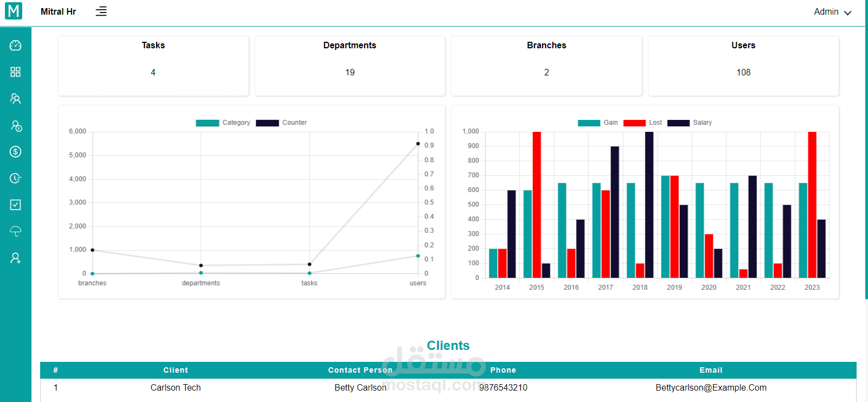Open the Users summary card
This screenshot has width=868, height=402.
(x=744, y=66)
